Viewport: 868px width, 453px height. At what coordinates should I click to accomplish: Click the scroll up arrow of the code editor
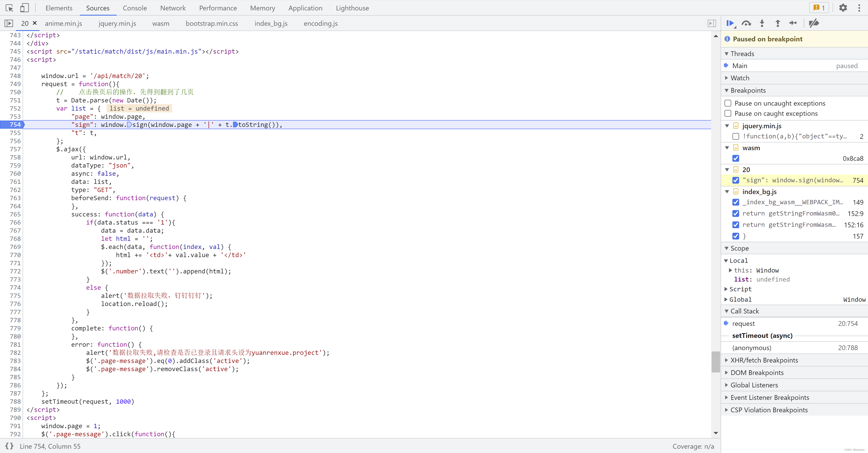(x=716, y=36)
